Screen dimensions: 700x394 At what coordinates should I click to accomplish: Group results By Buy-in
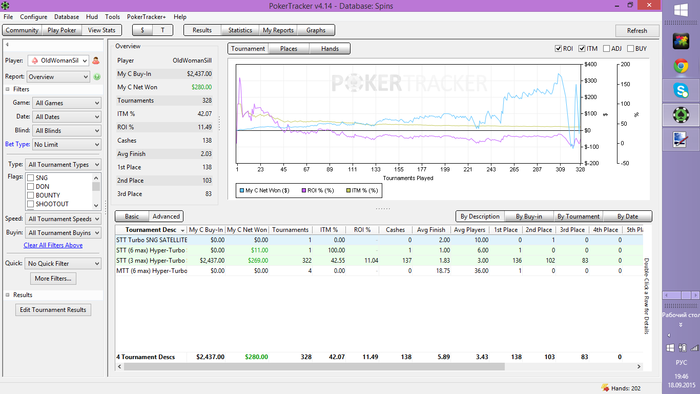(529, 216)
